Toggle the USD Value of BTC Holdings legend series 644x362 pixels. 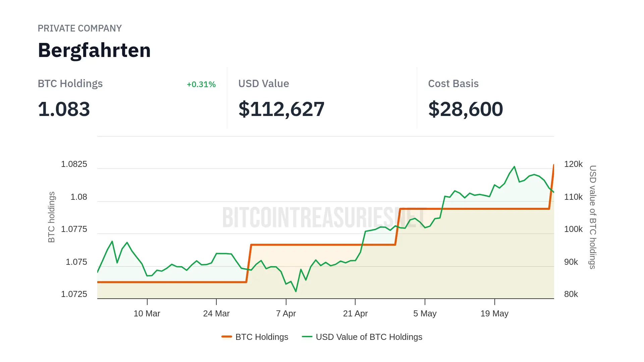pos(369,337)
